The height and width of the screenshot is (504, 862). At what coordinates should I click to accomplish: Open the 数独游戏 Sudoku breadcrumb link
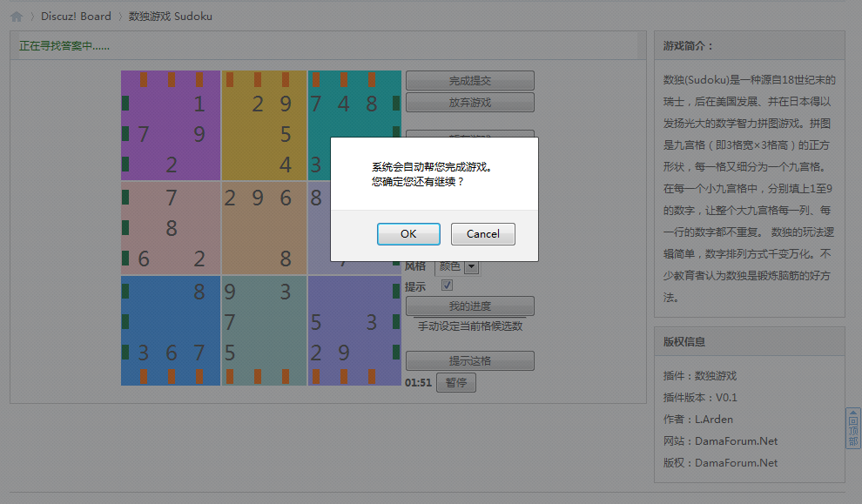point(171,17)
